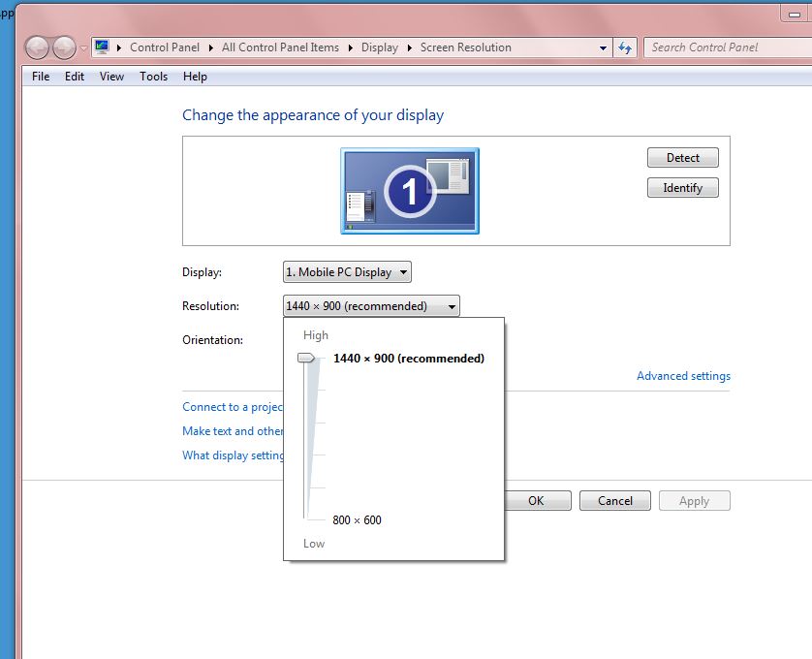Collapse the Resolution dropdown showing 1440 × 900
The image size is (812, 659).
(x=371, y=306)
